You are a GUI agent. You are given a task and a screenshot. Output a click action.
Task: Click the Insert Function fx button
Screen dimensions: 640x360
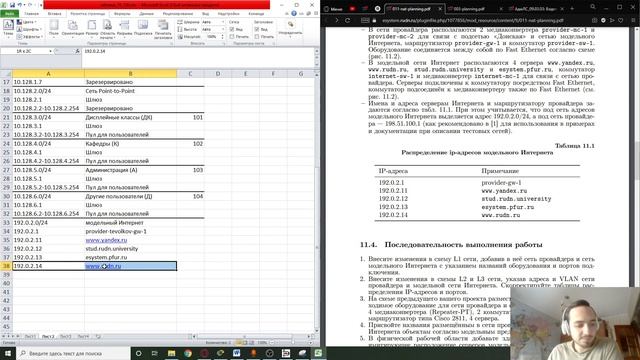(77, 51)
